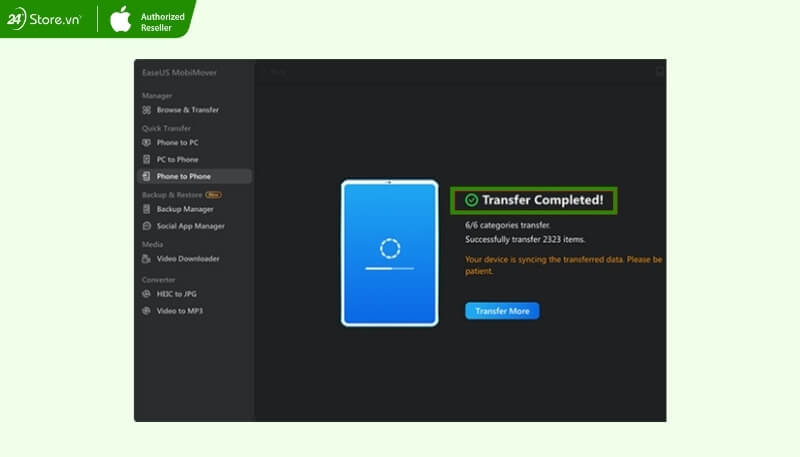Click the Authorized Reseller text
800x457 pixels.
click(162, 22)
